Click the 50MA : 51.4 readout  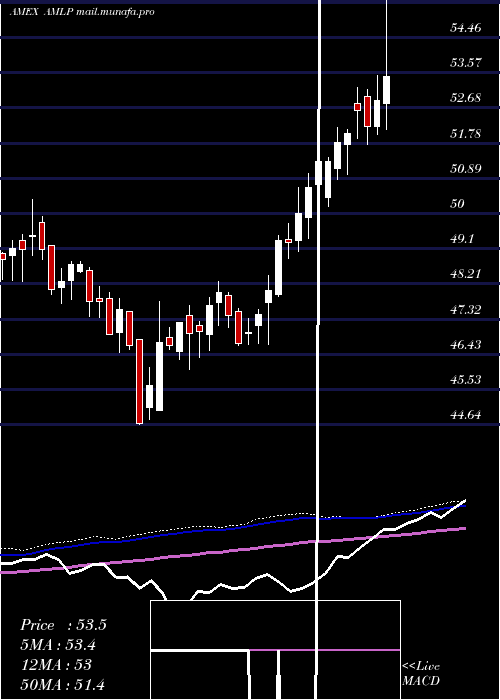(63, 684)
